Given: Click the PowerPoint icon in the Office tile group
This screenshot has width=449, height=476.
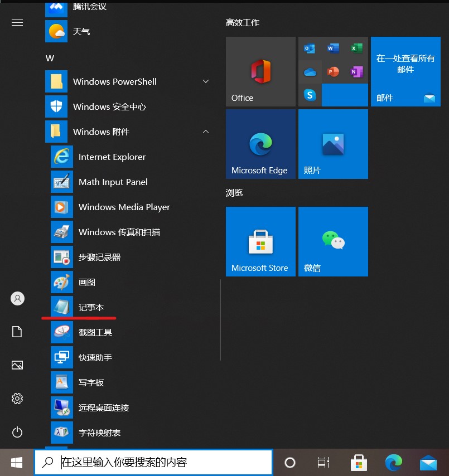Looking at the screenshot, I should point(333,72).
